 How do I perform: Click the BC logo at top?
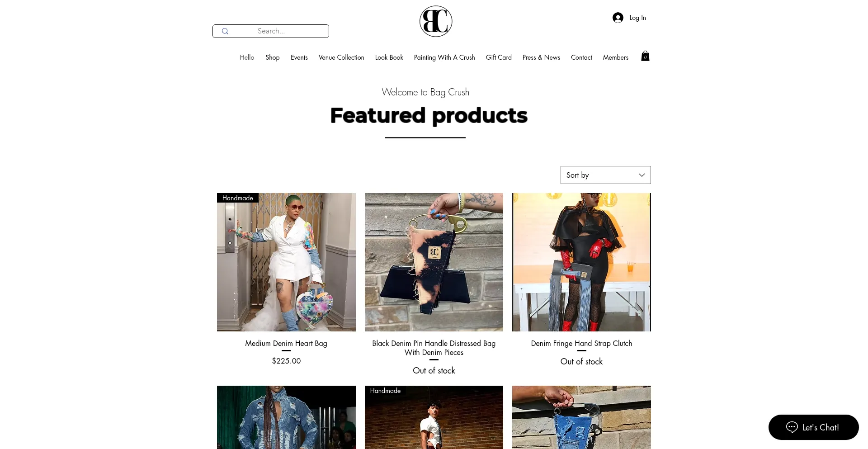click(x=436, y=21)
